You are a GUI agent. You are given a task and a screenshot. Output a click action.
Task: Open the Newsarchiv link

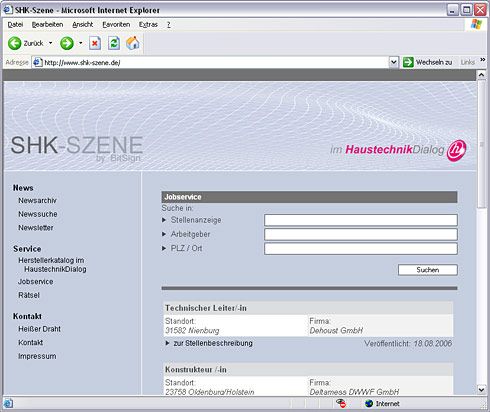37,200
